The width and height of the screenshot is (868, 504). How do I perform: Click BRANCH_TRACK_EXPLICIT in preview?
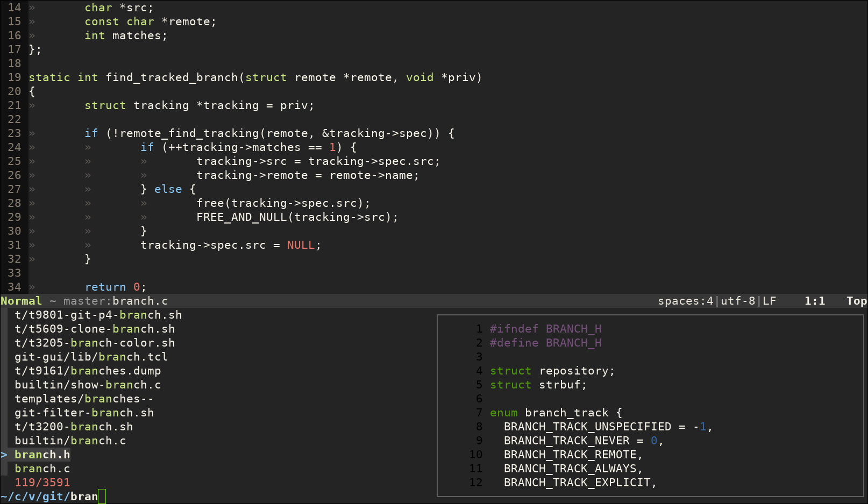pos(577,483)
